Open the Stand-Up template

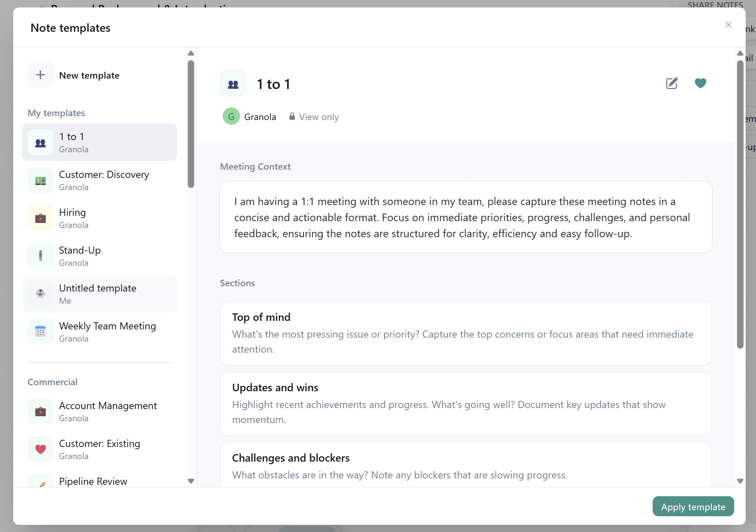pyautogui.click(x=99, y=256)
